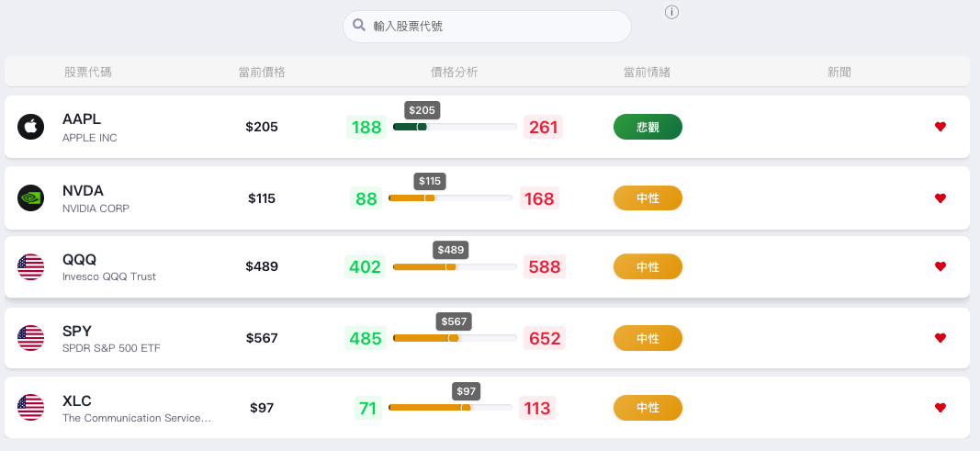Screen dimensions: 980x451
Task: Remove SPY from favorites via heart
Action: [x=940, y=338]
